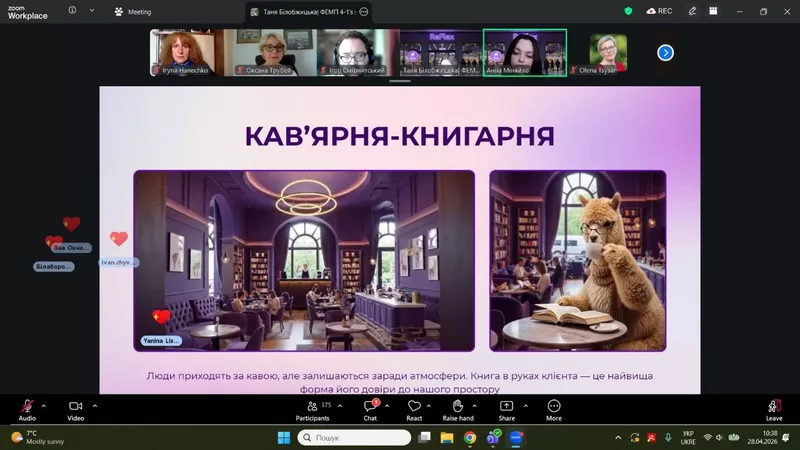The width and height of the screenshot is (800, 450).
Task: Open the volume speaker icon in tray
Action: tap(719, 438)
